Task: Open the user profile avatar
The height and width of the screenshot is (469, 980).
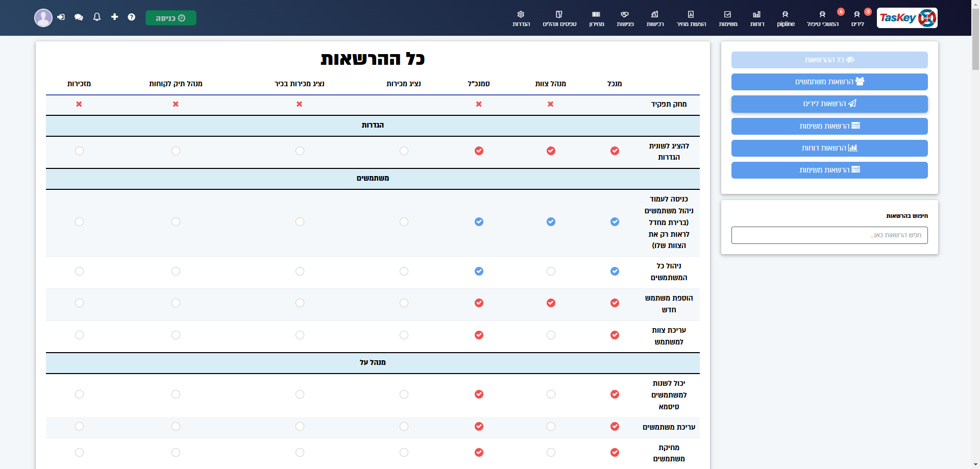Action: 43,18
